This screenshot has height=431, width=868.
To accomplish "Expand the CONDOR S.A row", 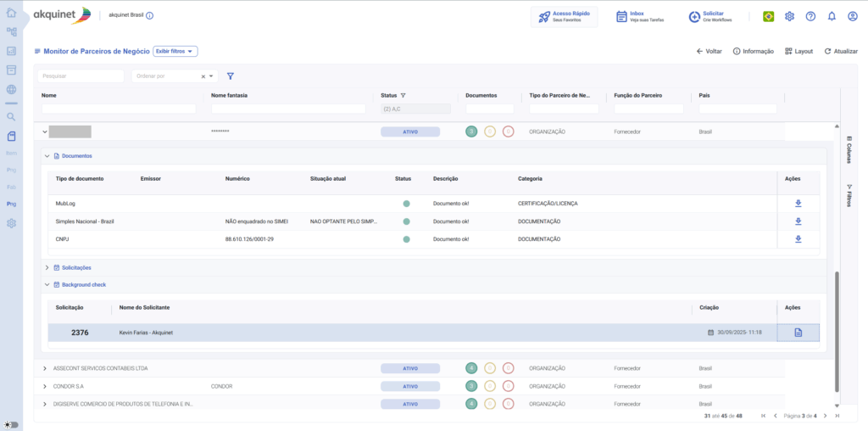I will click(x=45, y=386).
